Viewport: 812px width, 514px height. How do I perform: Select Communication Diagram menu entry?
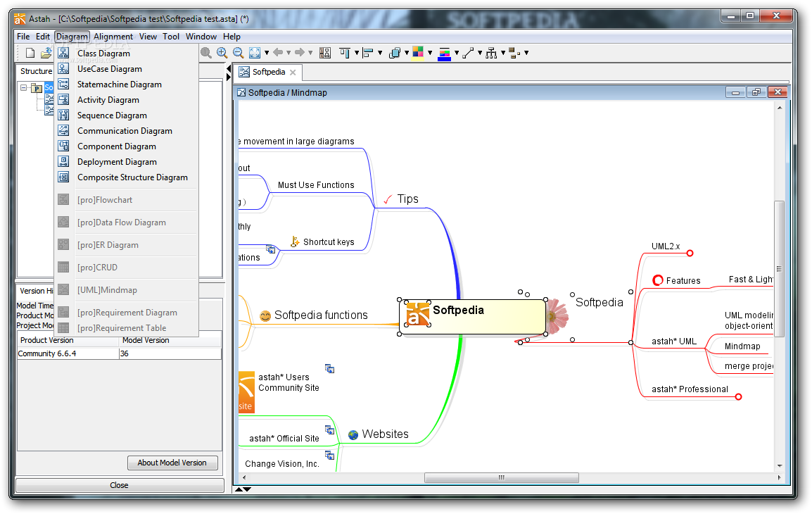click(x=127, y=130)
